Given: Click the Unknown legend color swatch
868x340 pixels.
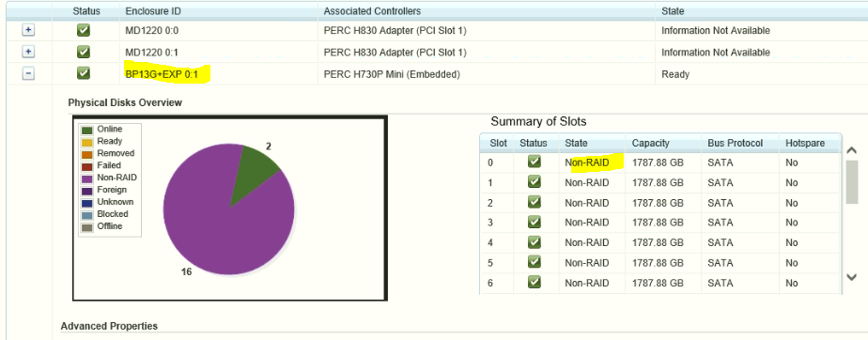Looking at the screenshot, I should point(87,203).
